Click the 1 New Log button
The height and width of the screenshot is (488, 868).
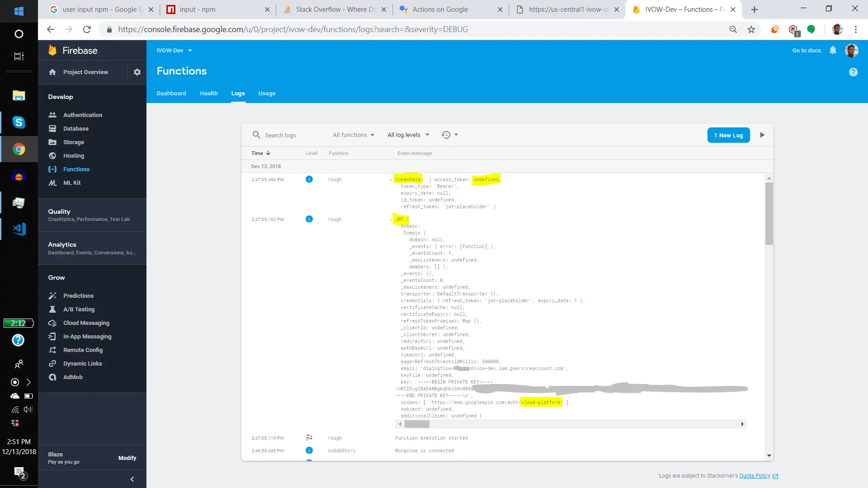click(728, 135)
